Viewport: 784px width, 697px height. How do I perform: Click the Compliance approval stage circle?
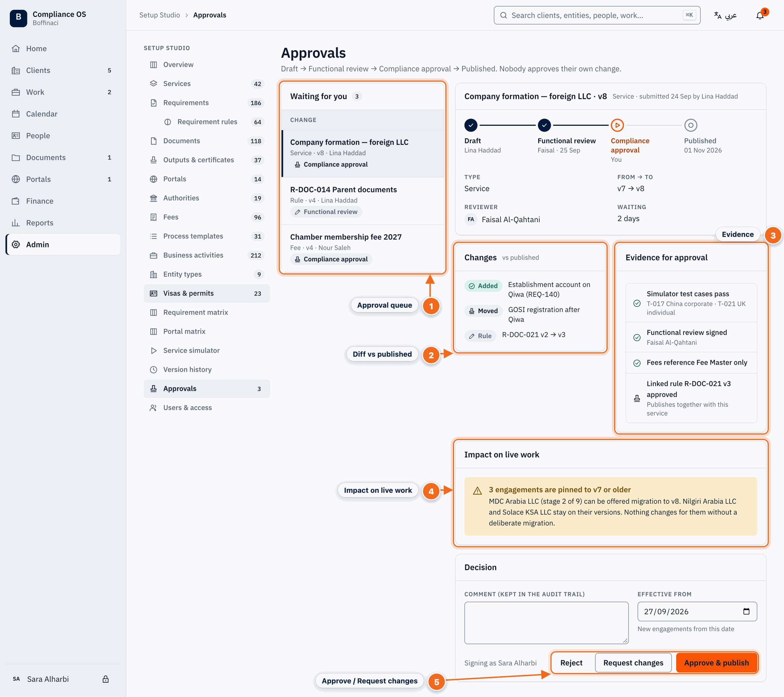tap(617, 125)
